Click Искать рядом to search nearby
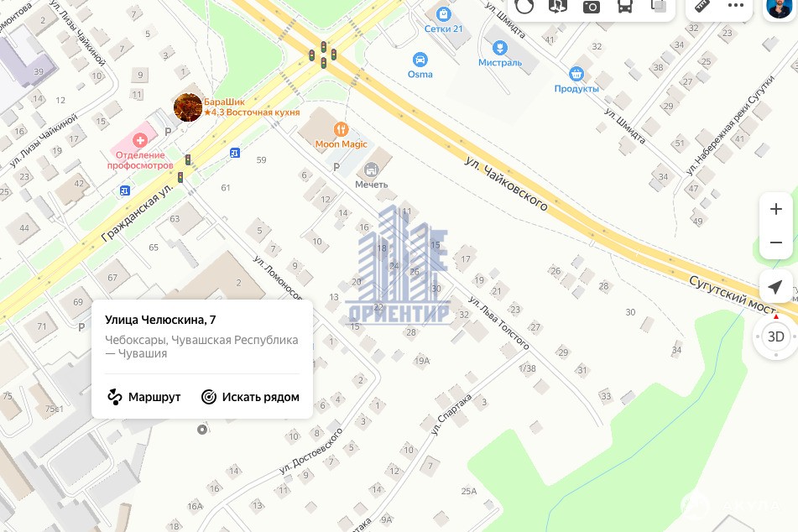Viewport: 798px width, 532px height. pyautogui.click(x=250, y=397)
